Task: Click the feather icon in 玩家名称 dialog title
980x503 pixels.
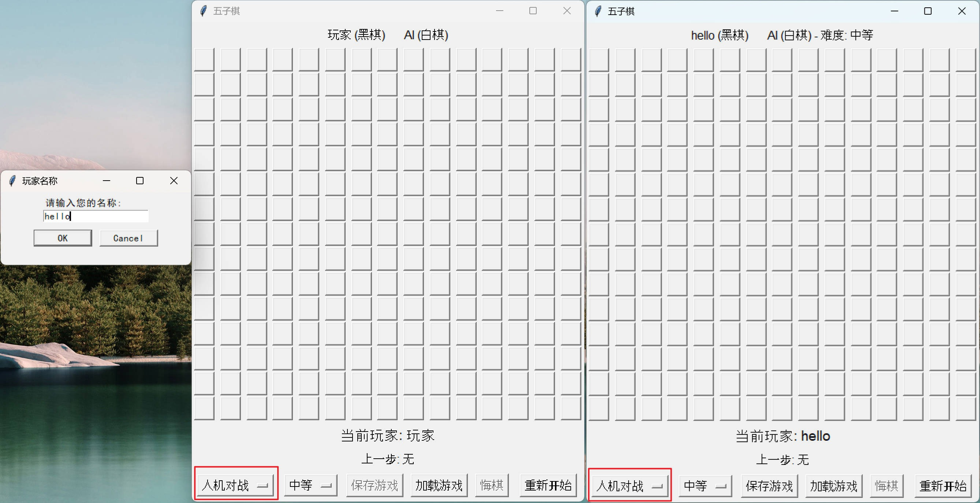Action: tap(12, 181)
